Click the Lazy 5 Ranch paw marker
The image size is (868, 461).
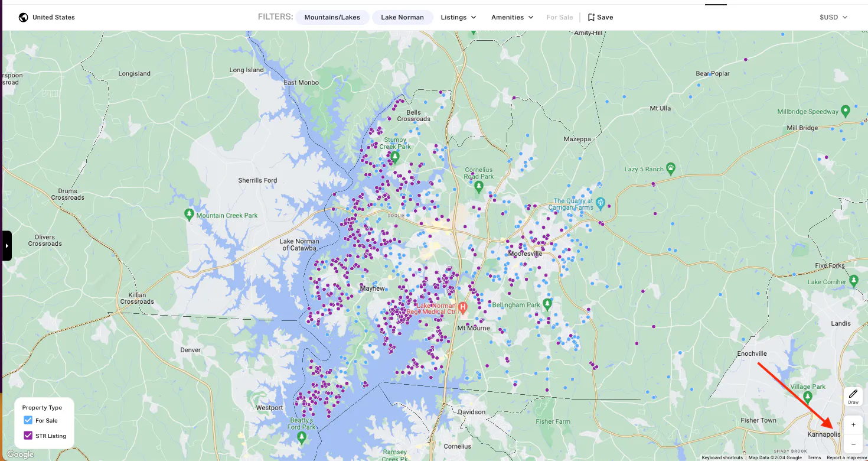(671, 168)
